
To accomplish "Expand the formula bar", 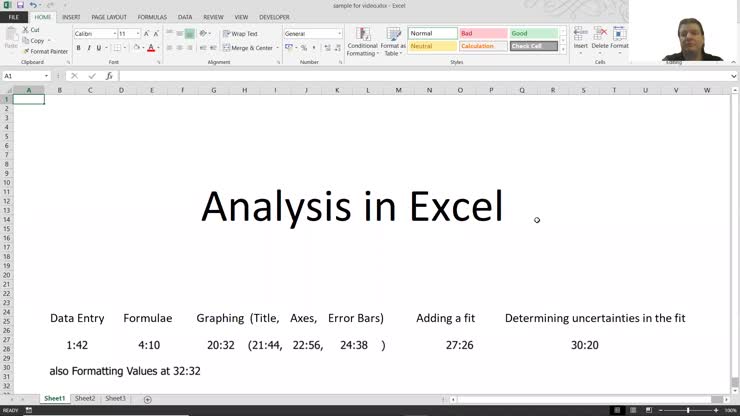I will pyautogui.click(x=733, y=76).
